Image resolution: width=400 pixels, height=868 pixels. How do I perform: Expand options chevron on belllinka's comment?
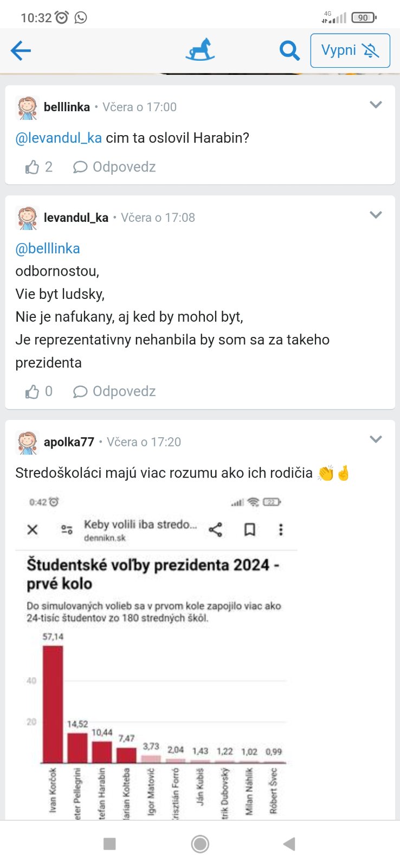(x=376, y=105)
